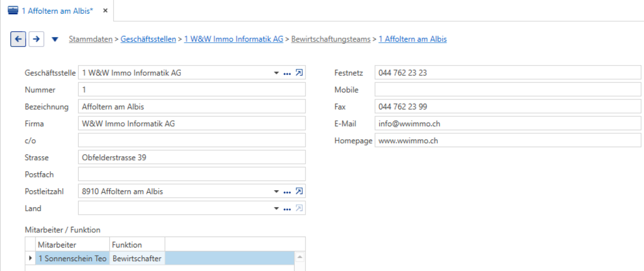Open the Stammdaten breadcrumb link
The width and height of the screenshot is (644, 271).
point(91,39)
